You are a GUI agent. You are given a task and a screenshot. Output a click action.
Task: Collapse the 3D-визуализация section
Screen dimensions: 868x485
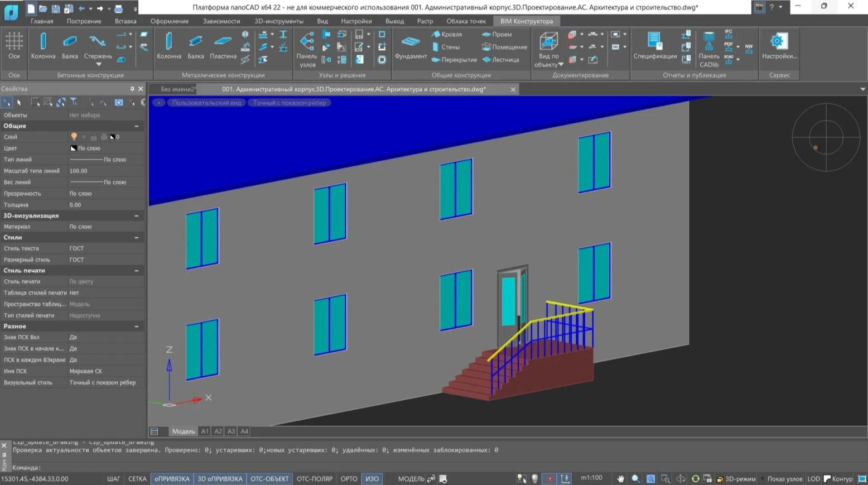[137, 215]
